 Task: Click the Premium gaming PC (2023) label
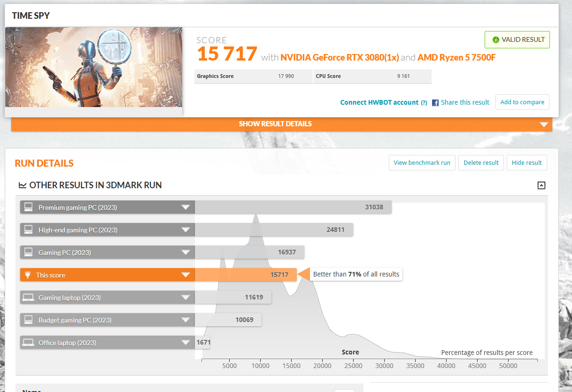[77, 208]
